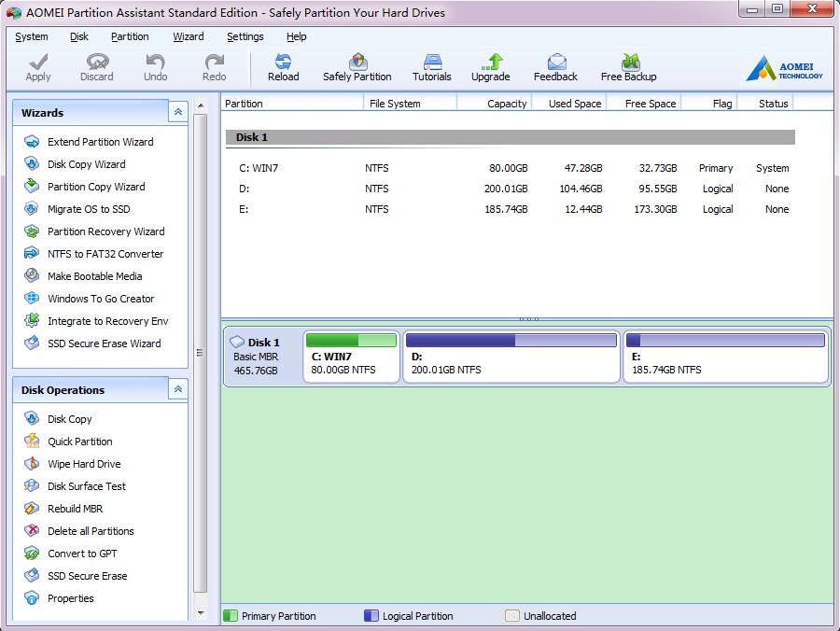
Task: Click the Discard toolbar icon
Action: tap(97, 63)
